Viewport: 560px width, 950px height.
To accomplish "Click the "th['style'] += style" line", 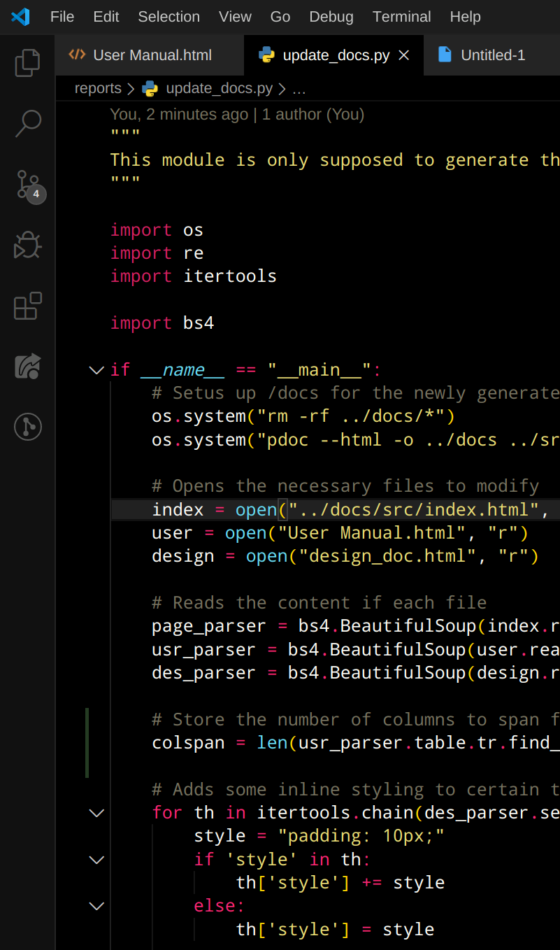I will tap(340, 883).
